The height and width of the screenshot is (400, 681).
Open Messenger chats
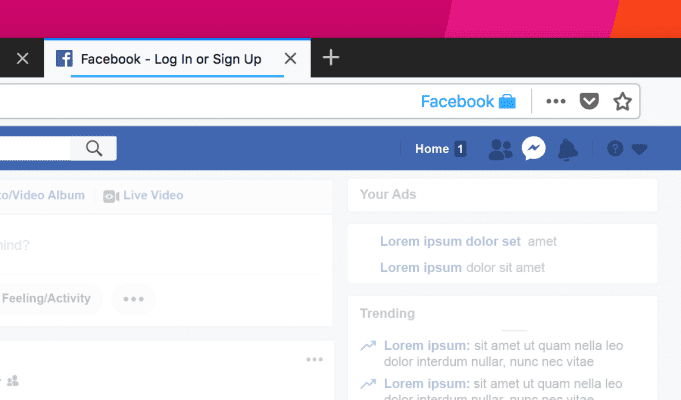[x=533, y=149]
